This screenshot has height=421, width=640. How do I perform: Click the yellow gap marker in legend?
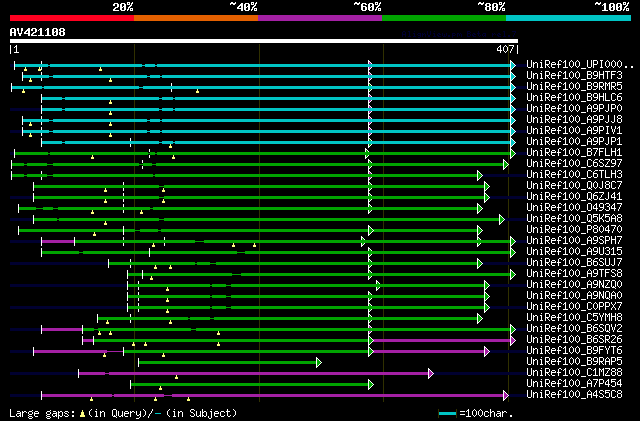[82, 414]
